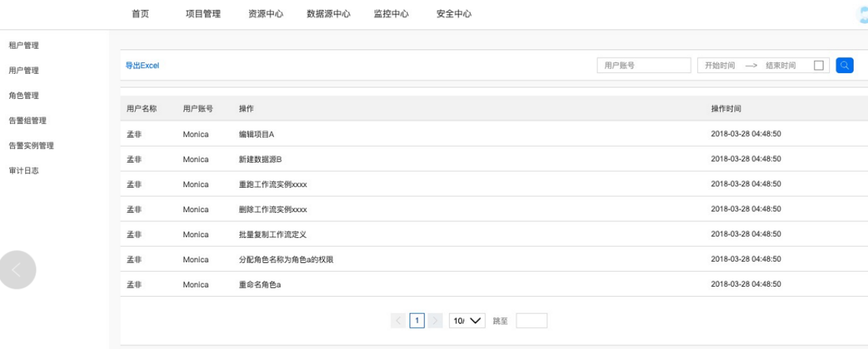Open the 10 per page size dropdown
Screen dimensions: 868x349
pyautogui.click(x=467, y=321)
